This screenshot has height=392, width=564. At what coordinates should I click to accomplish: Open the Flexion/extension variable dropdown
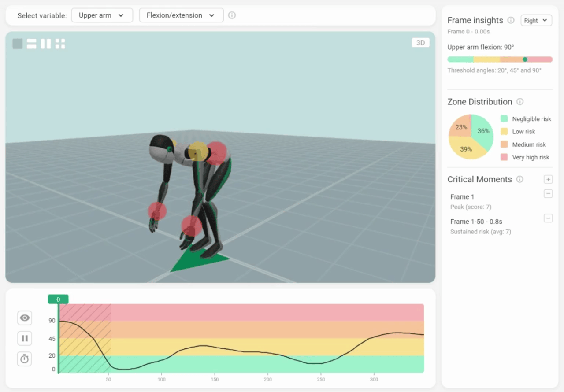pyautogui.click(x=181, y=15)
